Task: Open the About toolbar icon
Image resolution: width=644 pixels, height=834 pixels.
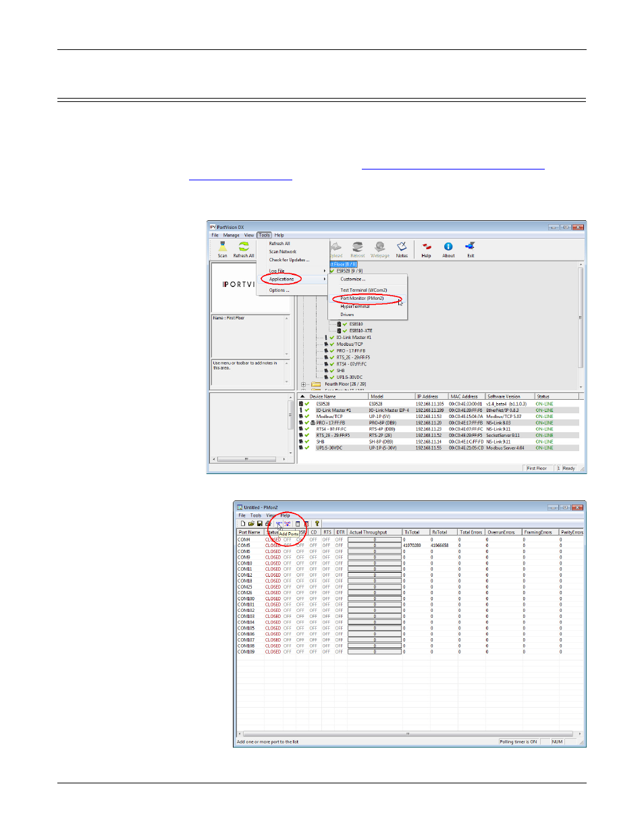Action: 448,246
